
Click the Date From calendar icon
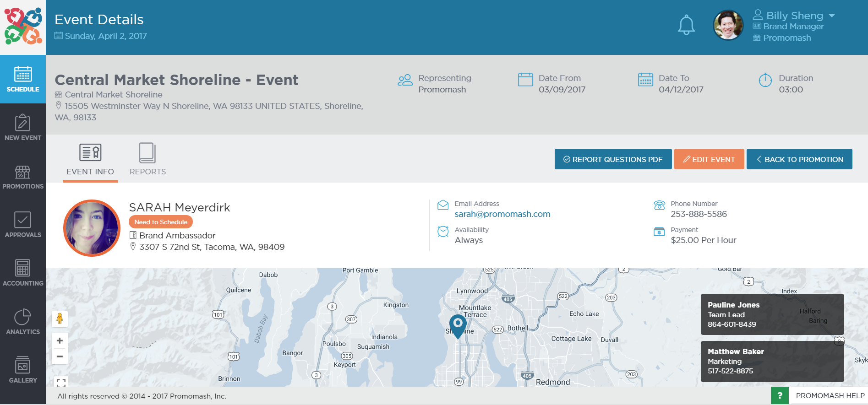[x=525, y=80]
